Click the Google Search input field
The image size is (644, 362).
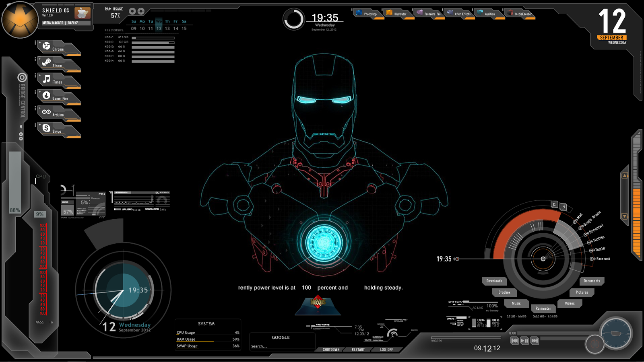point(282,346)
